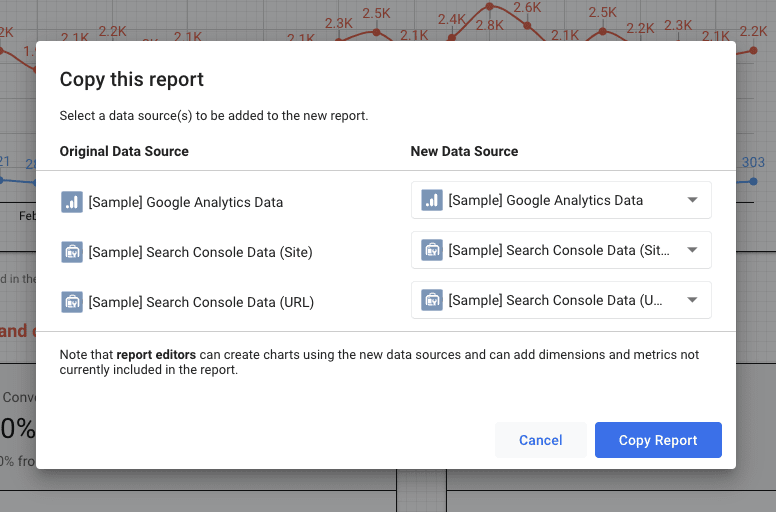Screen dimensions: 776x512
Task: Click the Search Console icon inside the (U... dropdown
Action: 432,300
